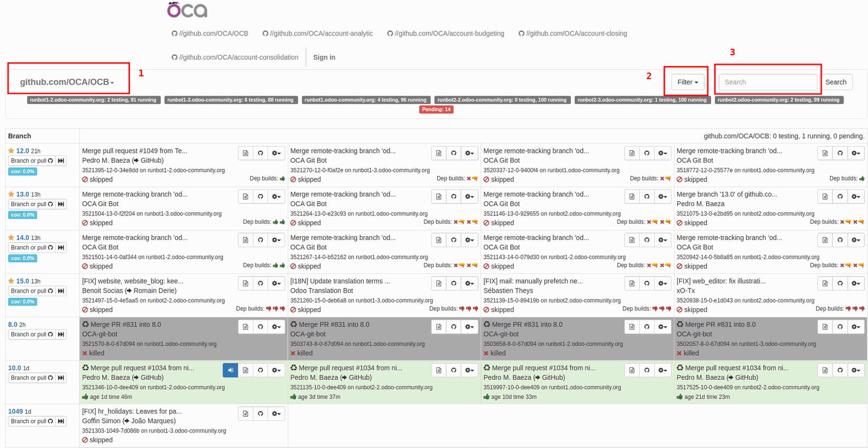Click rebuild icon for build 3521395-12-0-34e8dd

pyautogui.click(x=261, y=153)
